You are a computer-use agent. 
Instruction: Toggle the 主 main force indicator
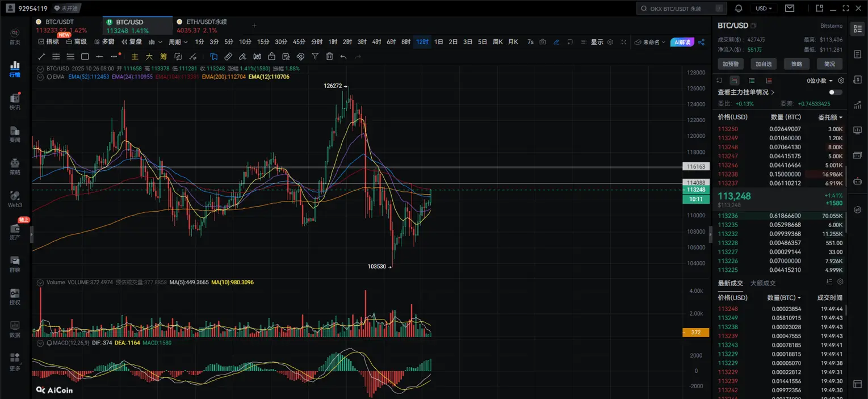tap(135, 56)
